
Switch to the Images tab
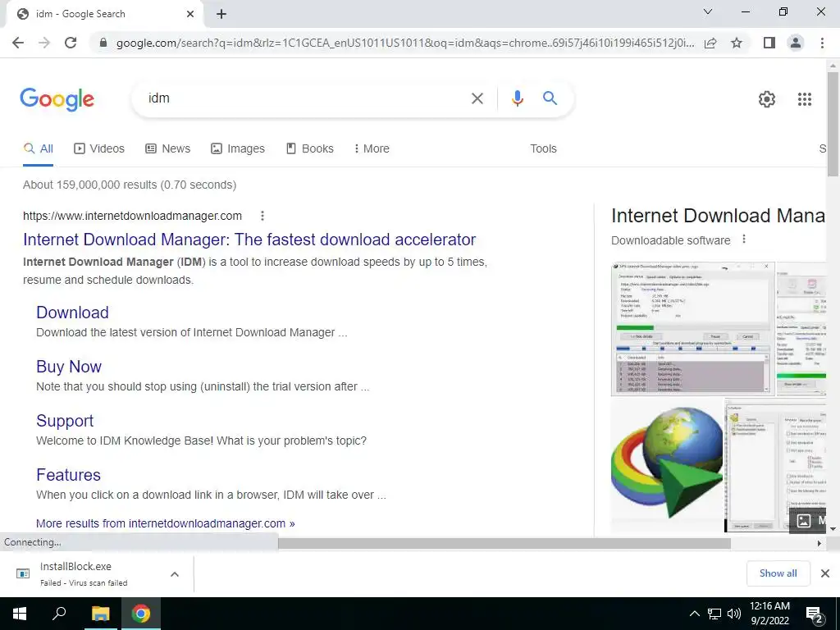(x=238, y=149)
